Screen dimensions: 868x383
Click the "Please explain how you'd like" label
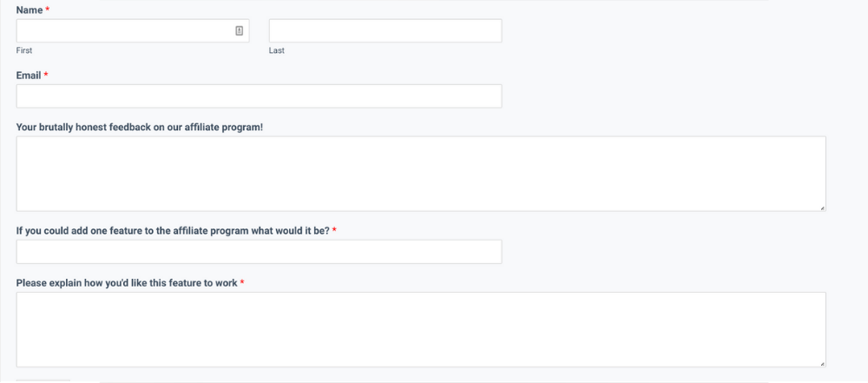127,283
